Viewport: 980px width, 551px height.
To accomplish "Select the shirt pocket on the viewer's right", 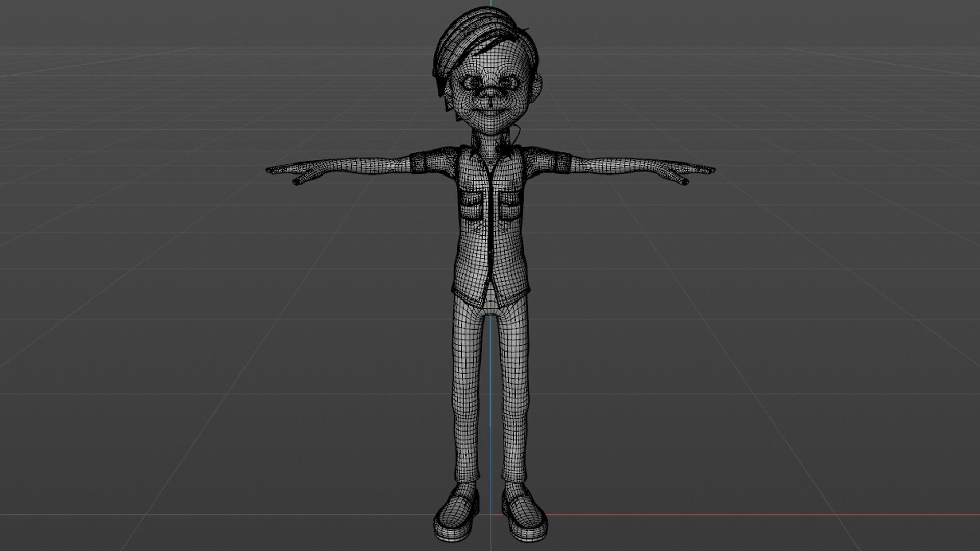I will (510, 207).
